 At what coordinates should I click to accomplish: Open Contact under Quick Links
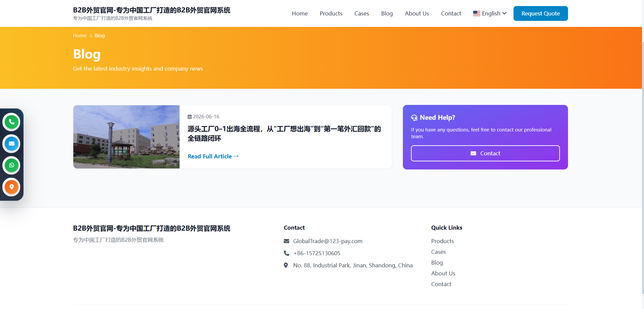pyautogui.click(x=441, y=284)
